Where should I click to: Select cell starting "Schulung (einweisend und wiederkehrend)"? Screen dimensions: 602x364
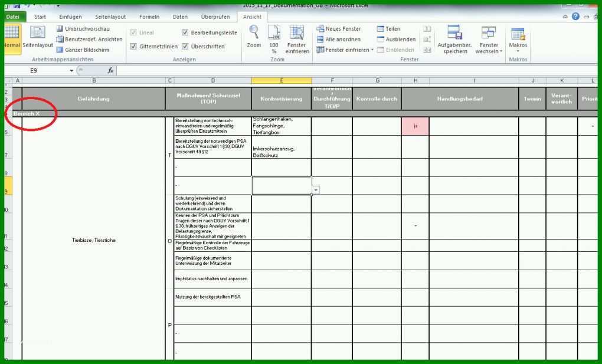point(212,204)
